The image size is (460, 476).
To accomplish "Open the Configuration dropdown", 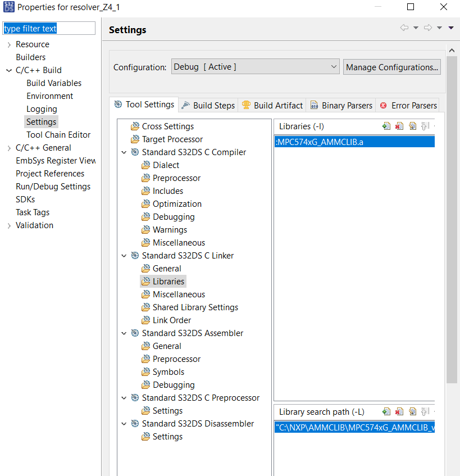I will [x=255, y=67].
